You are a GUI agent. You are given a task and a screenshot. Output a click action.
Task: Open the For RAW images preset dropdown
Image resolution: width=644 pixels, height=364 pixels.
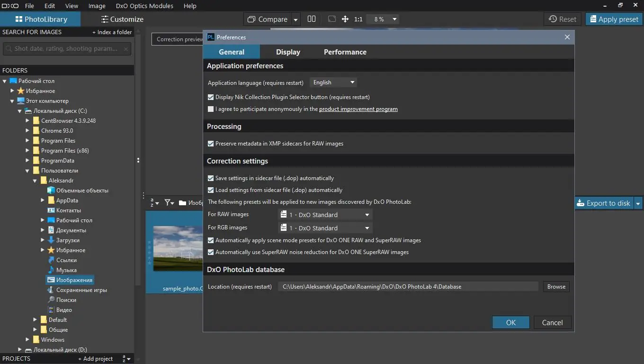[325, 215]
